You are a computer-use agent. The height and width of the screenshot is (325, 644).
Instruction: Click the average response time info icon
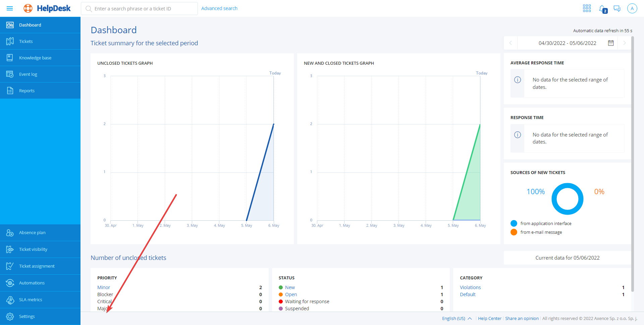pyautogui.click(x=518, y=80)
